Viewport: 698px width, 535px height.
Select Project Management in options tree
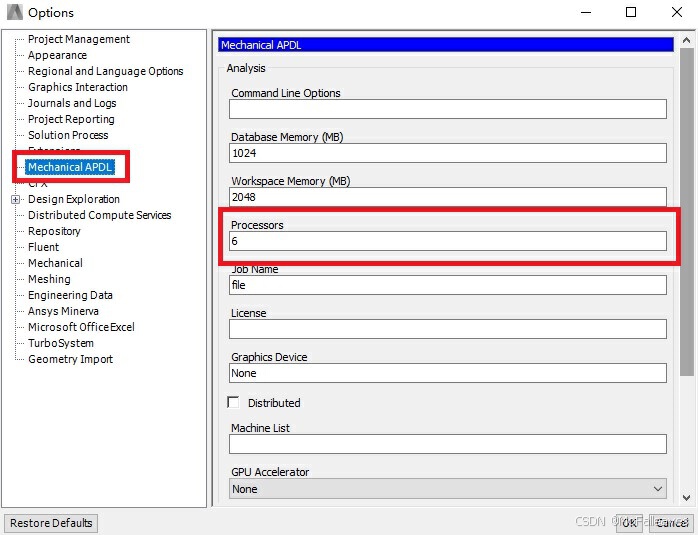coord(79,39)
